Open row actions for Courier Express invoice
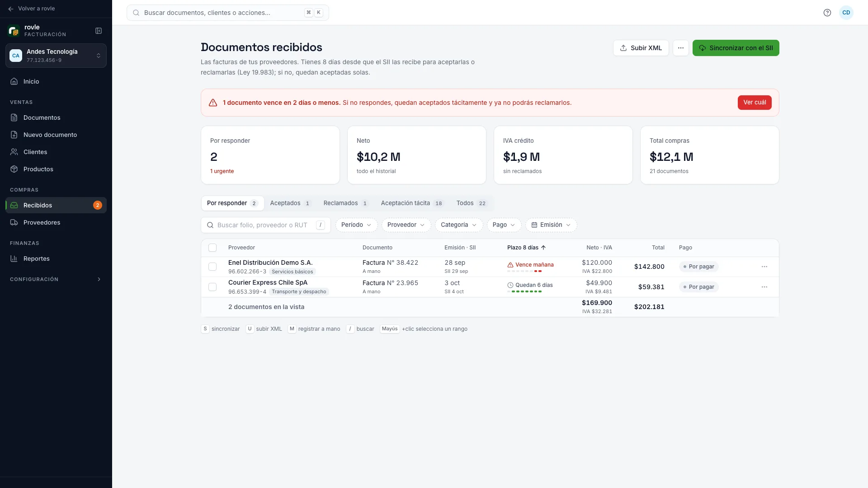 tap(764, 287)
